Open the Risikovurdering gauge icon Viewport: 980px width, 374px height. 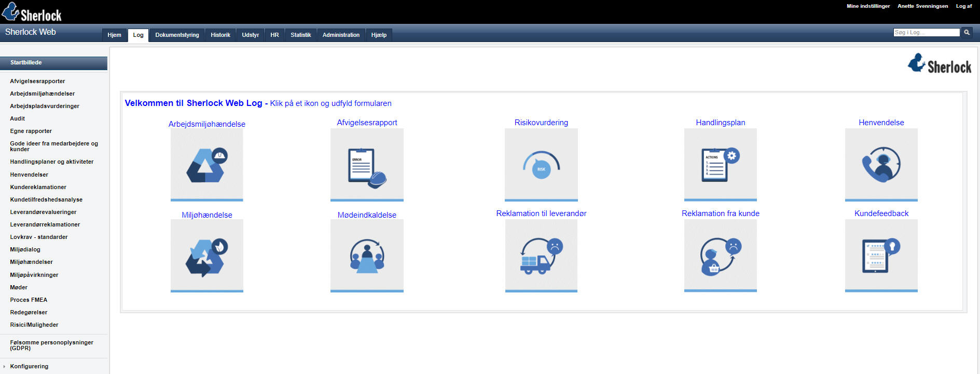(x=541, y=165)
